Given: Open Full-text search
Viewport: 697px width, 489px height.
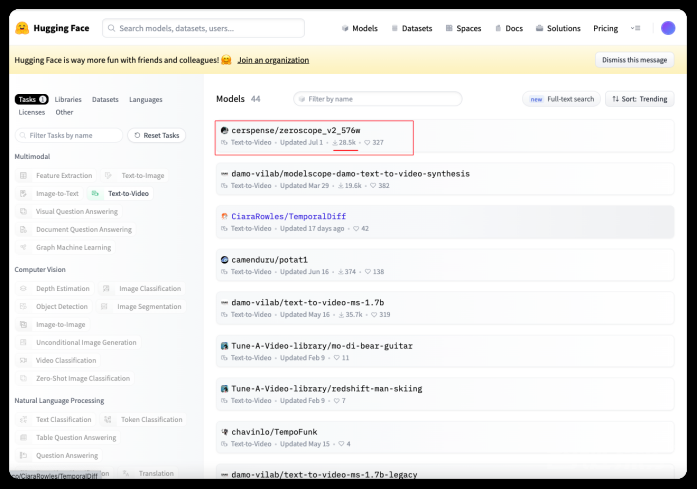Looking at the screenshot, I should [561, 99].
